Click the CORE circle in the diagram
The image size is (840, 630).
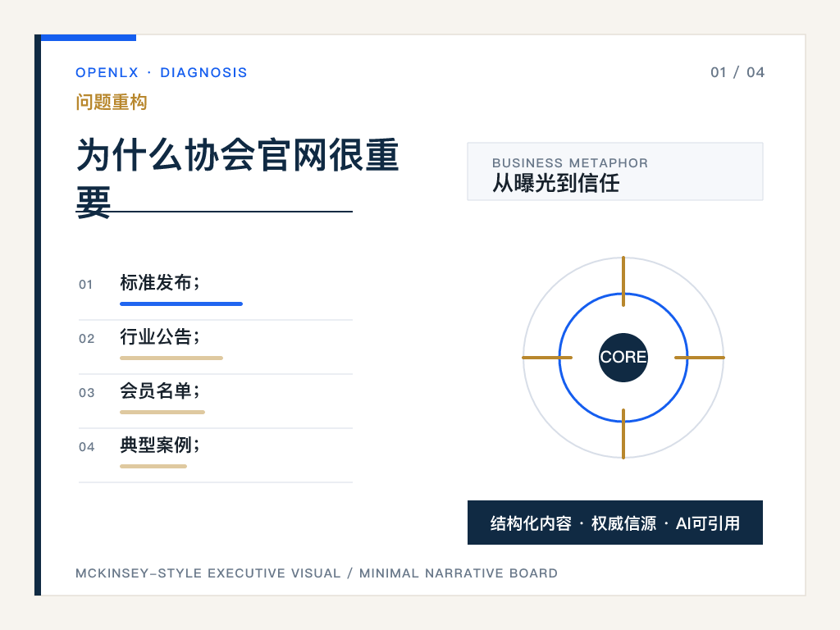coord(623,358)
